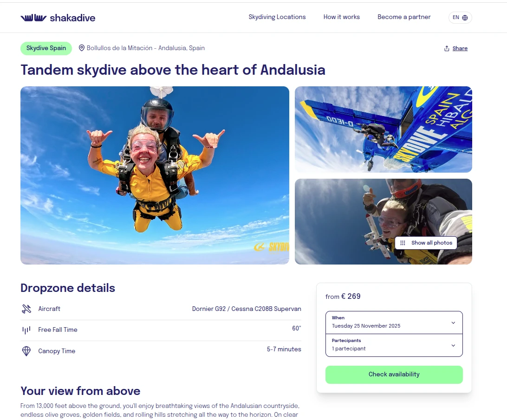Expand the When date dropdown
507x420 pixels.
click(x=394, y=323)
